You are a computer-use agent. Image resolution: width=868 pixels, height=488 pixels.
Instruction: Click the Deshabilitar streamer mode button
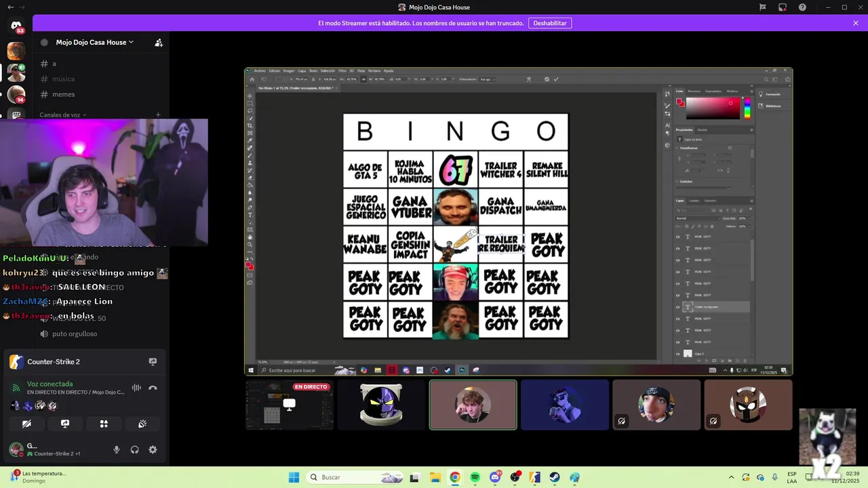click(550, 23)
